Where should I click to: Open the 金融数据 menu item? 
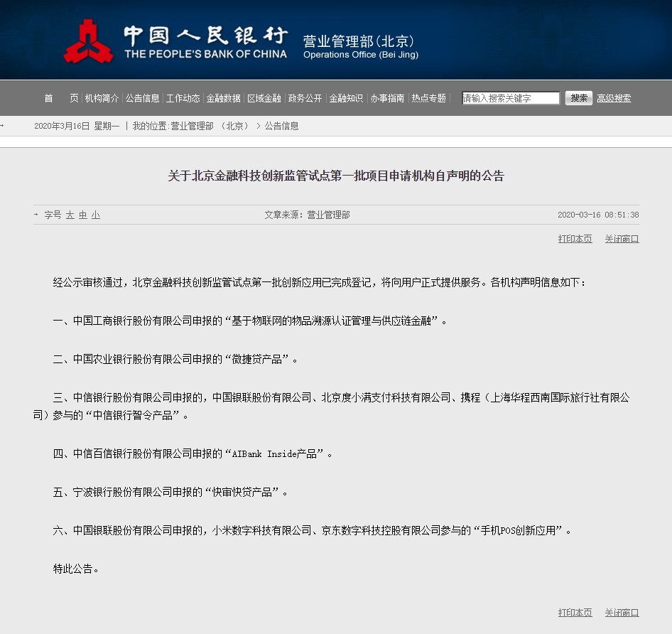(x=223, y=98)
